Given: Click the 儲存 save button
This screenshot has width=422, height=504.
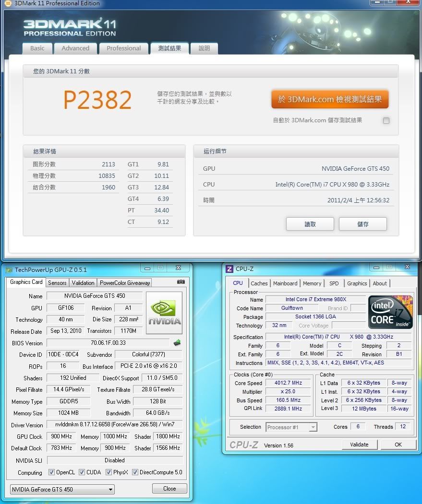Looking at the screenshot, I should (x=363, y=224).
